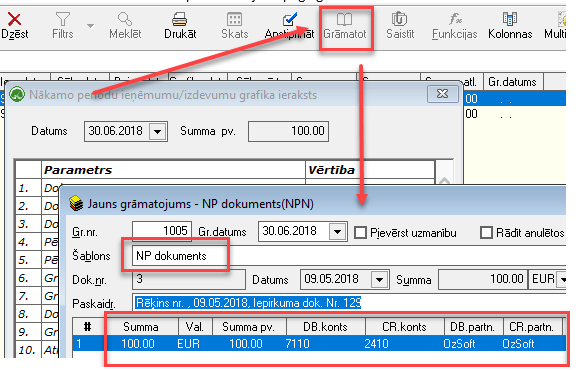Click the Meklēt search icon
The image size is (581, 370).
click(125, 19)
